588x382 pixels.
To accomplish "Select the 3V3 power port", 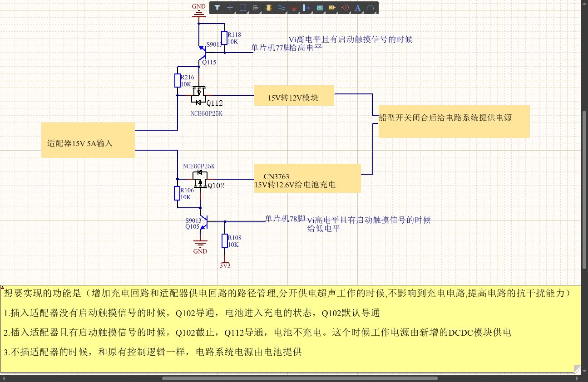I will point(225,264).
